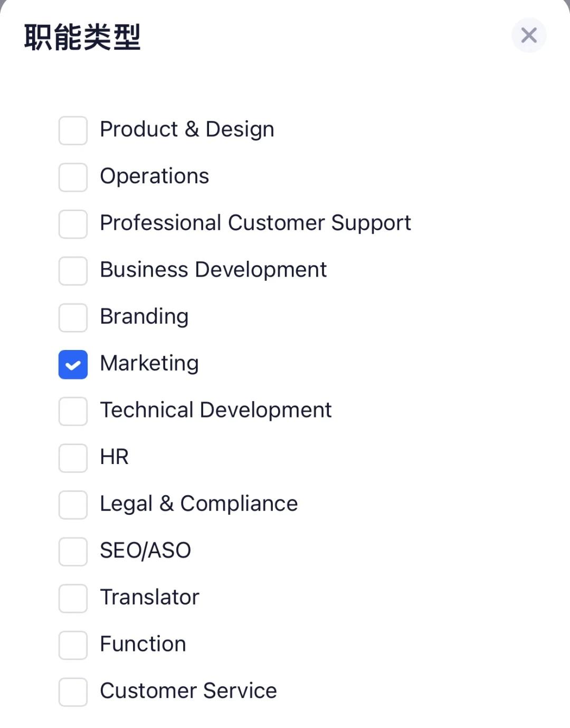Viewport: 570px width, 728px height.
Task: Check the Translator checkbox
Action: click(x=73, y=598)
